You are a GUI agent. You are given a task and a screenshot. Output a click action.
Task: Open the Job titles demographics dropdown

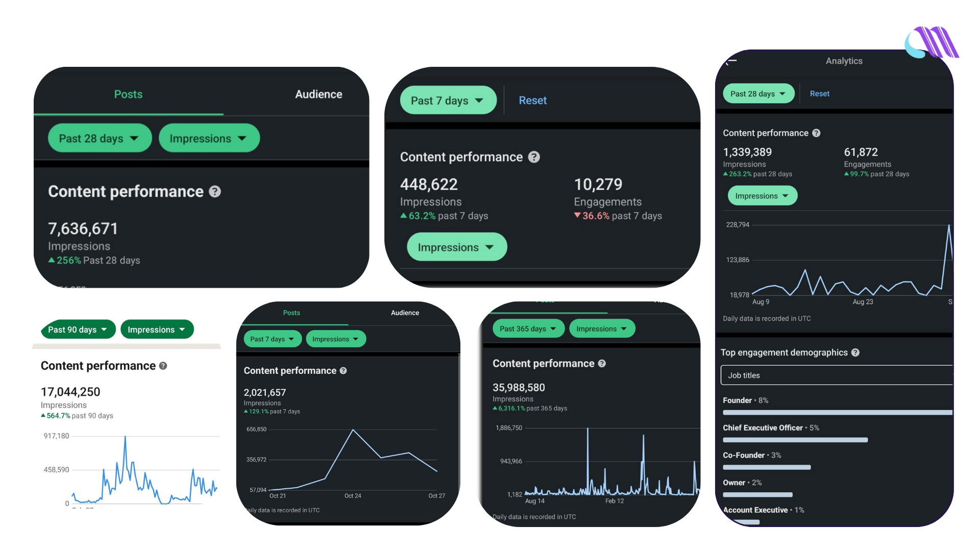836,375
